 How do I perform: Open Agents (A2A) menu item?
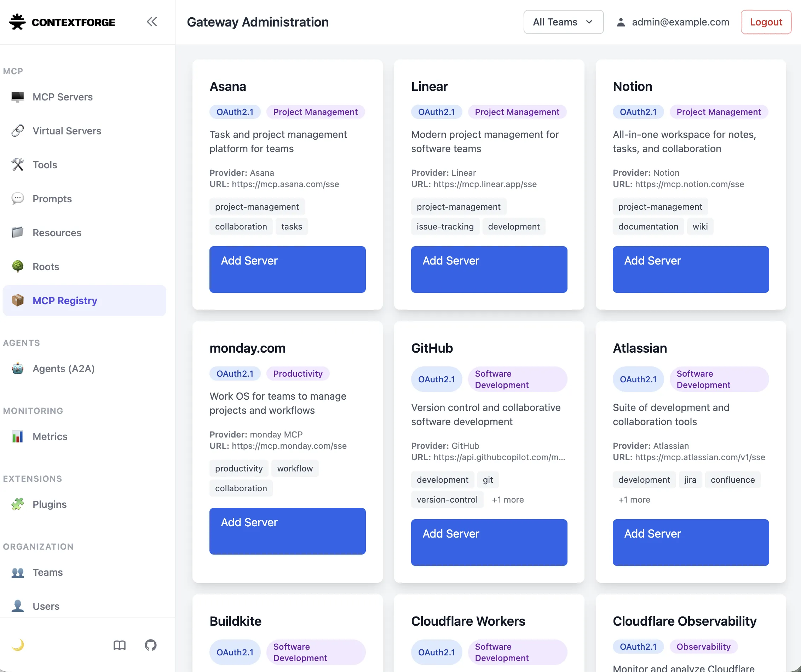[63, 369]
